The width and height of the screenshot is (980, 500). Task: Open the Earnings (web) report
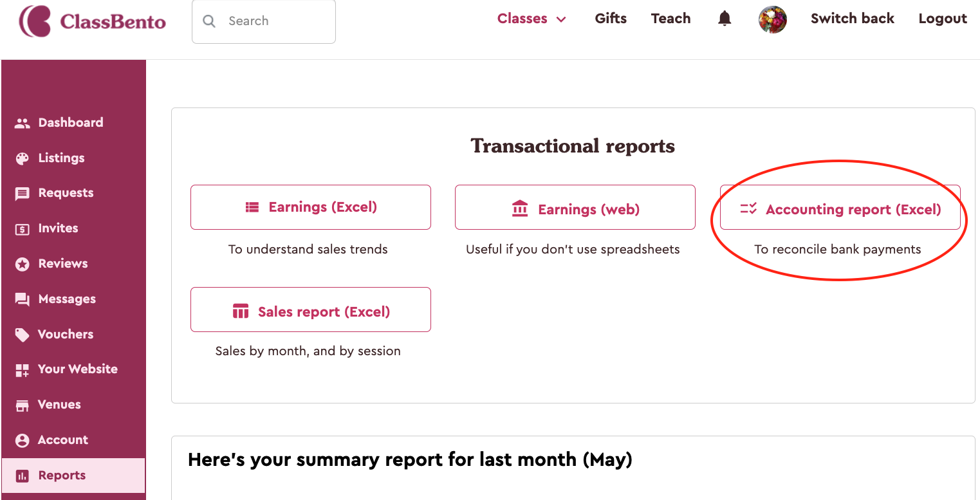click(x=575, y=207)
